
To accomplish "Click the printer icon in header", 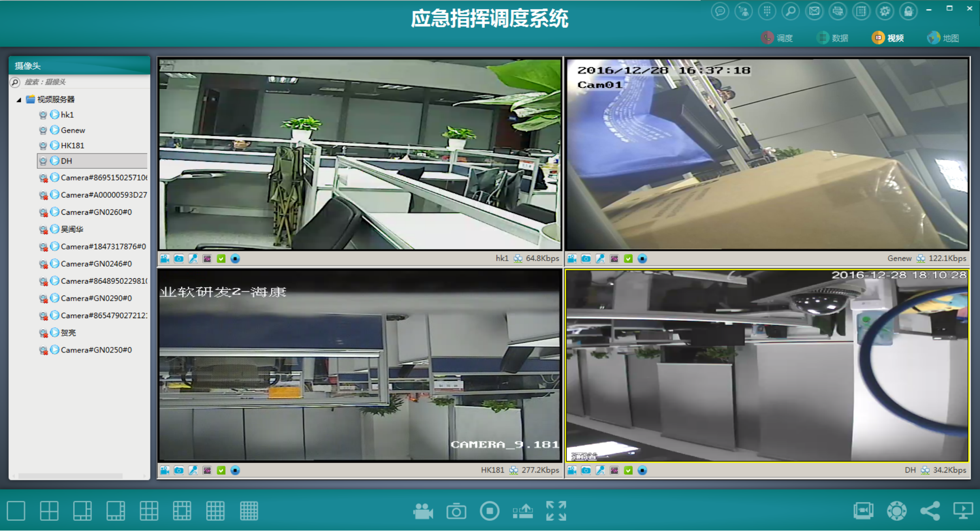I will coord(838,11).
